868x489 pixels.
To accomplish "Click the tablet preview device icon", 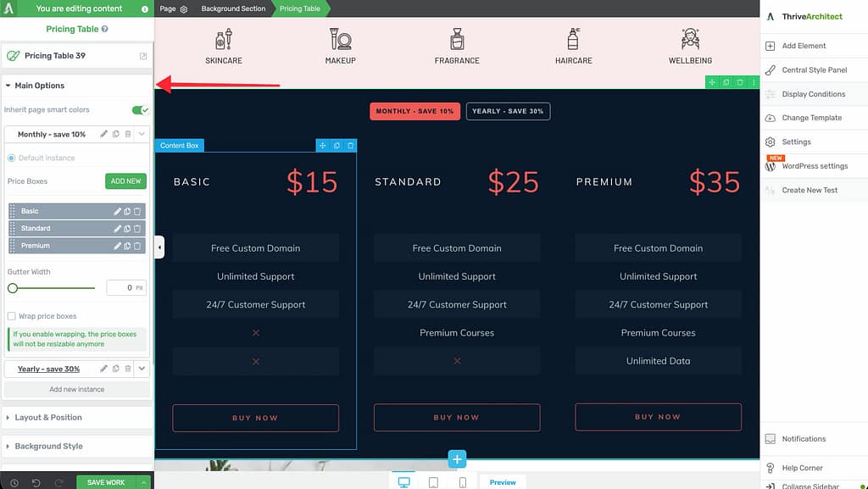I will [x=433, y=482].
